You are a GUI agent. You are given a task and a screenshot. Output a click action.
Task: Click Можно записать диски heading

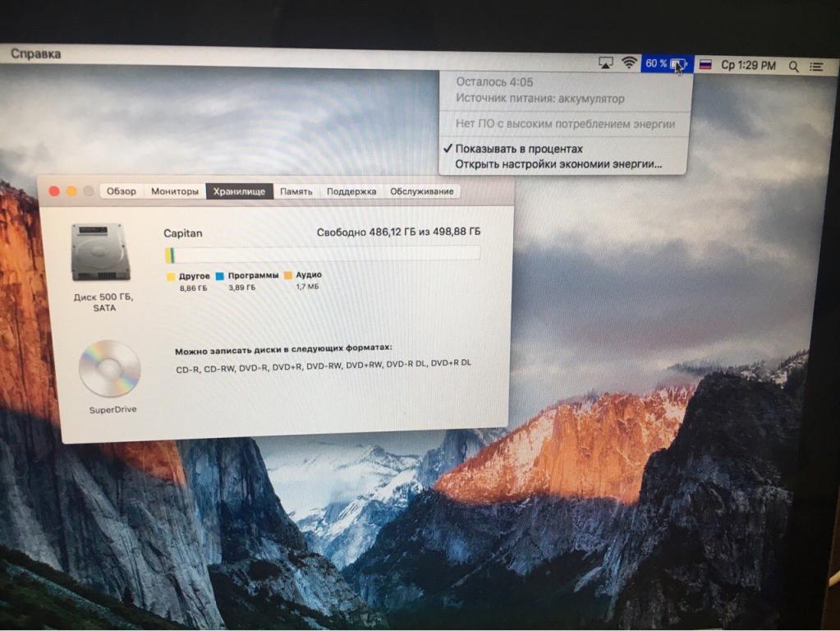pos(283,349)
